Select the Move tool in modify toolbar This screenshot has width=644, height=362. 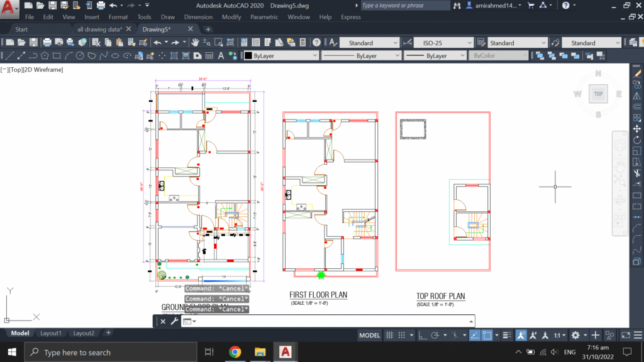[x=636, y=129]
